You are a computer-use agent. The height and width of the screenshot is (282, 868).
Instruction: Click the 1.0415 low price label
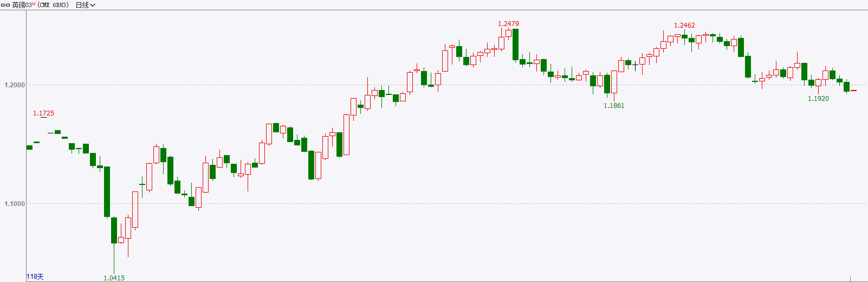point(114,278)
